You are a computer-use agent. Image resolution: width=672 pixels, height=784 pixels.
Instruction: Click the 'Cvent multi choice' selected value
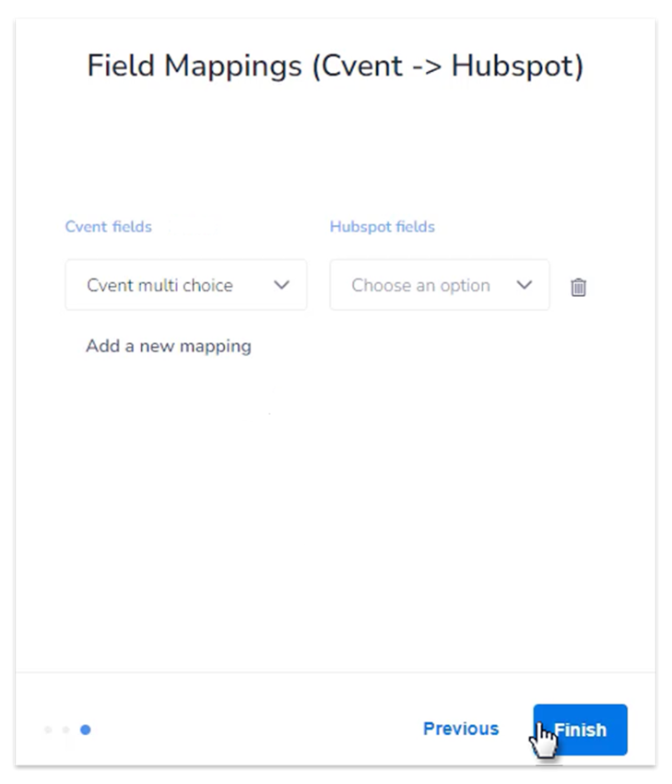tap(159, 285)
